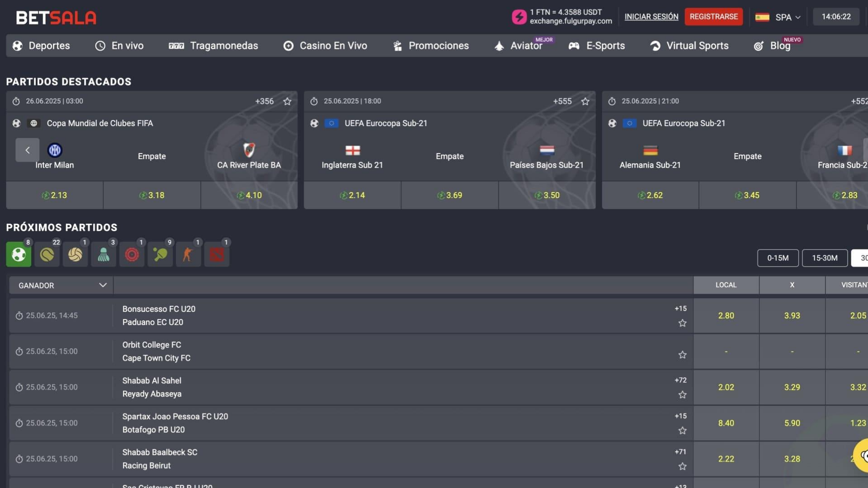Click the exchange.fulgurpay.com link
The height and width of the screenshot is (488, 868).
pyautogui.click(x=571, y=21)
